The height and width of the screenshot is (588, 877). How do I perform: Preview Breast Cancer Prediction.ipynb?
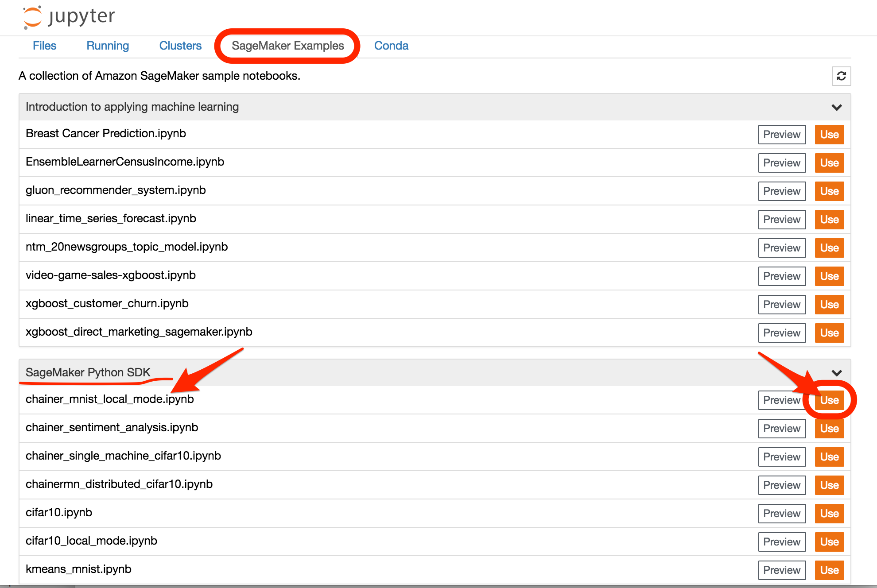(x=781, y=135)
